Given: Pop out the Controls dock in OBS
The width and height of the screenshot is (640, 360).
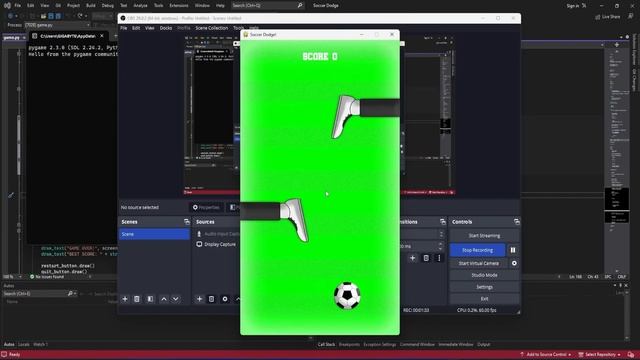Looking at the screenshot, I should pos(517,222).
